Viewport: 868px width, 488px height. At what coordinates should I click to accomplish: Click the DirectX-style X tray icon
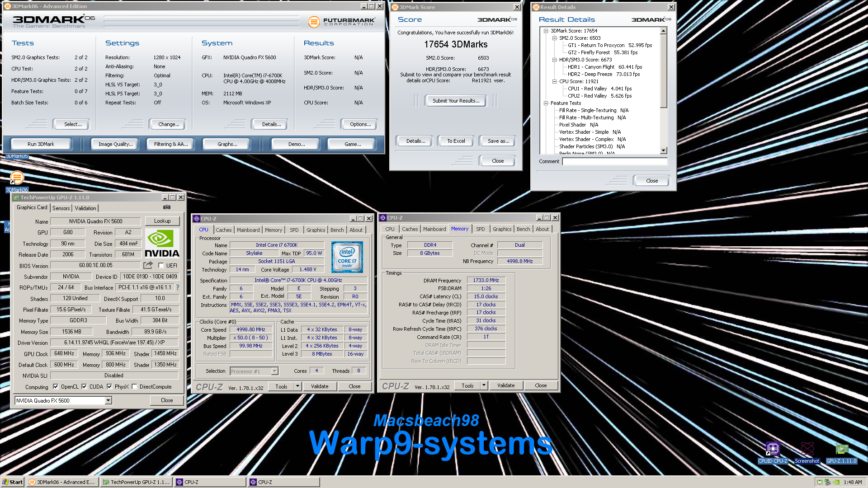[x=819, y=482]
